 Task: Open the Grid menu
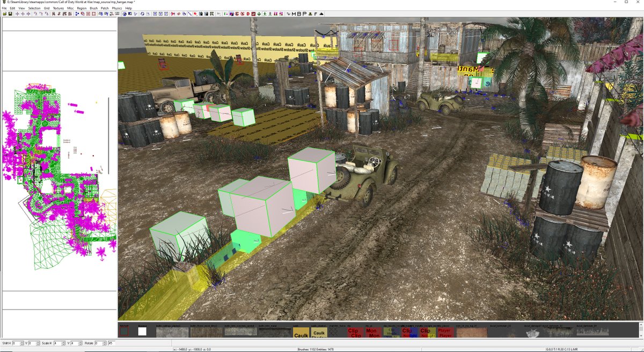pyautogui.click(x=47, y=9)
